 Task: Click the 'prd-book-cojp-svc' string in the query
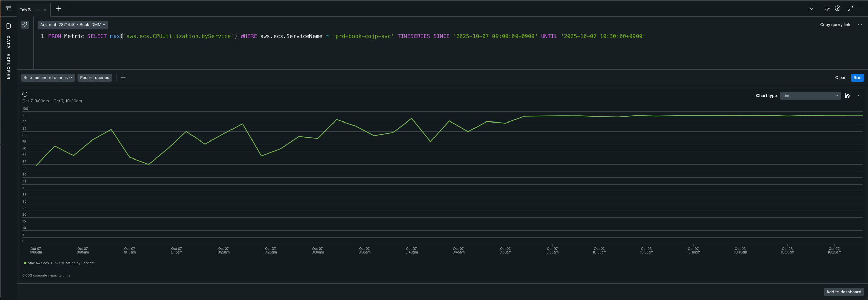click(x=363, y=36)
